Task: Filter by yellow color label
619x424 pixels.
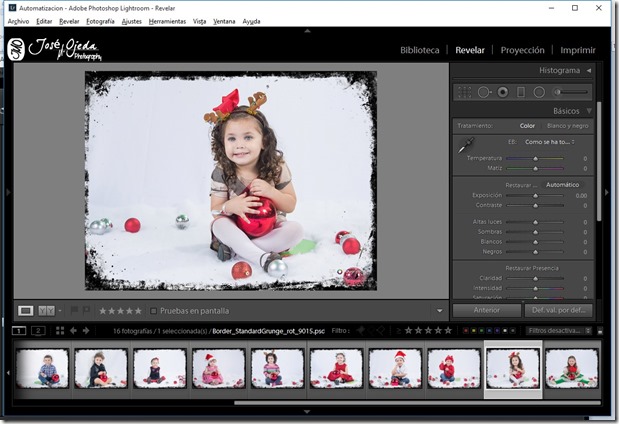Action: [473, 330]
